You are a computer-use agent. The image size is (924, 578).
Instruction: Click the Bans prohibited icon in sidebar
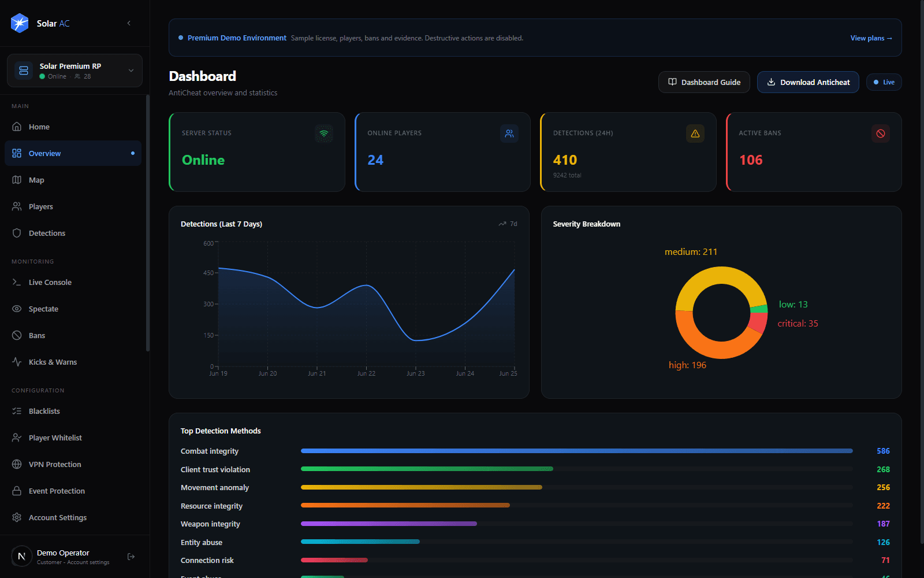tap(17, 335)
